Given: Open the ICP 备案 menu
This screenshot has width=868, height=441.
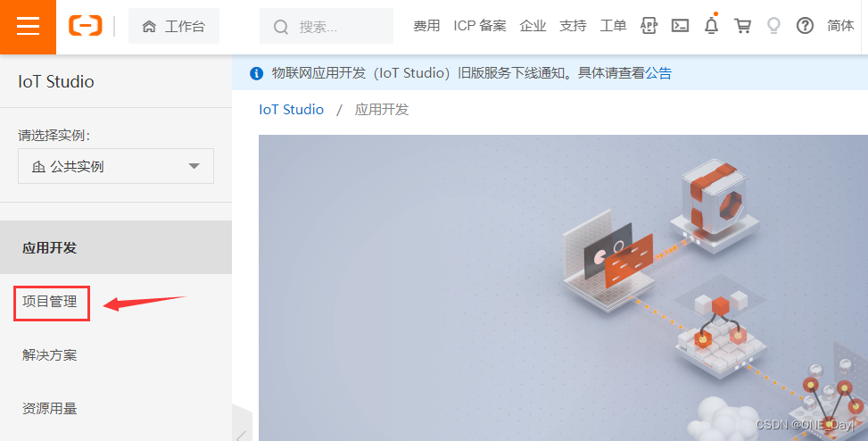Looking at the screenshot, I should pyautogui.click(x=479, y=26).
